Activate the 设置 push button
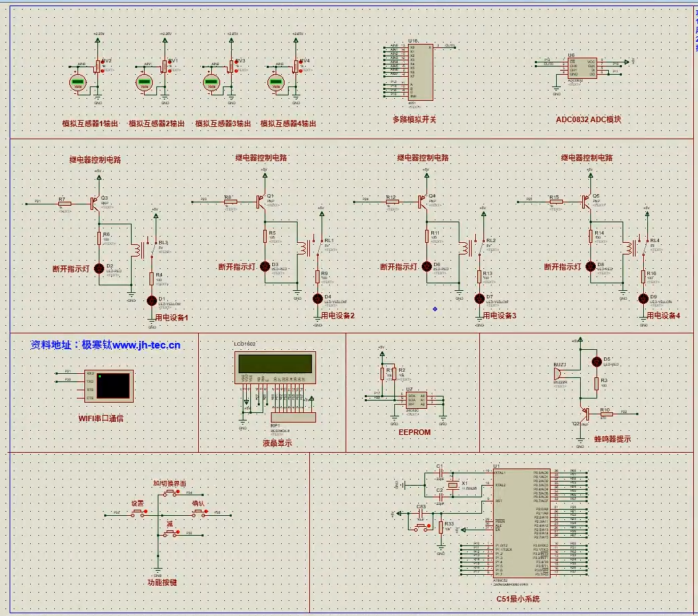The width and height of the screenshot is (698, 616). click(x=139, y=513)
